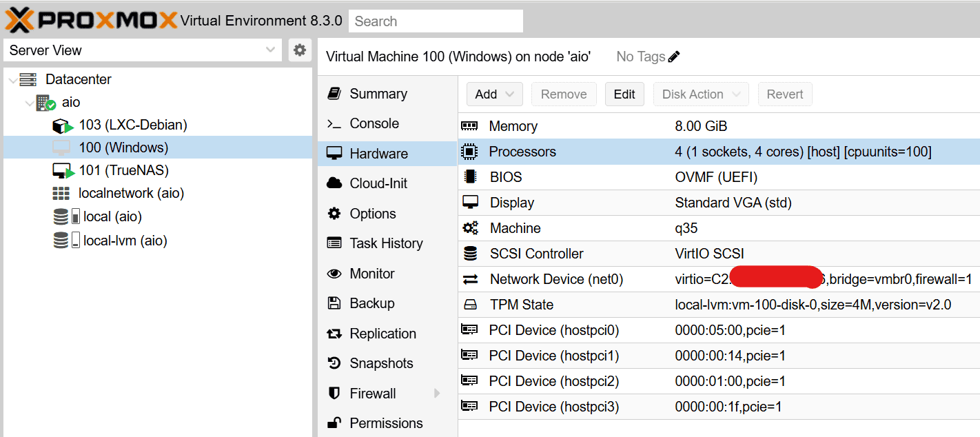Collapse the aio node expander

[x=30, y=103]
